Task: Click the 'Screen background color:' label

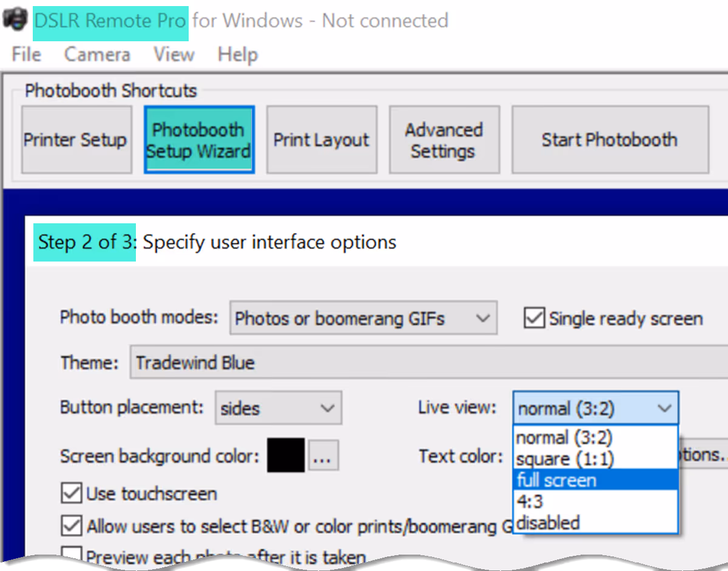Action: pyautogui.click(x=160, y=456)
